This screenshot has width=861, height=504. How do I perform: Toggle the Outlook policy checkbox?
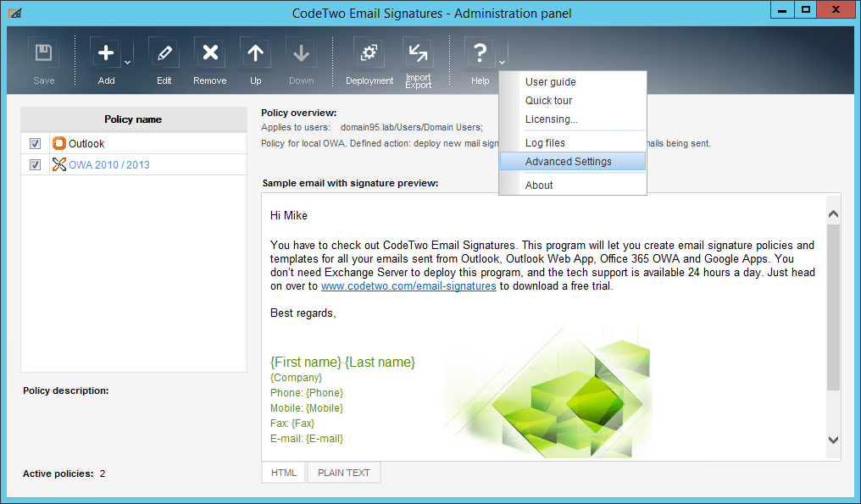click(35, 143)
